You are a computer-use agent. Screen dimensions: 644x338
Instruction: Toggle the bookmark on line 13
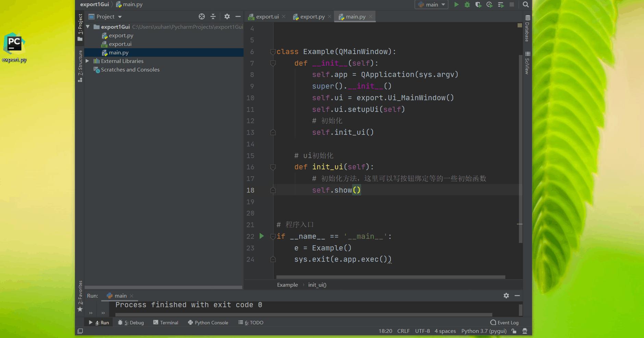coord(273,132)
